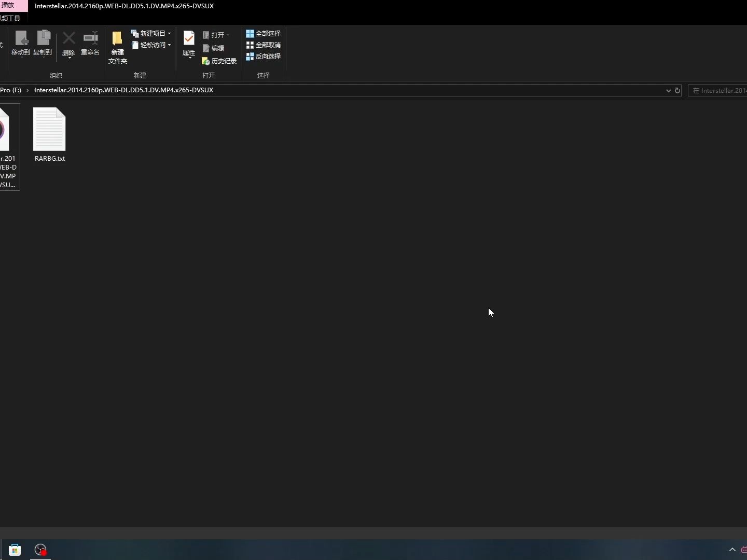Open Microsoft Store from the taskbar
Image resolution: width=747 pixels, height=560 pixels.
(15, 550)
